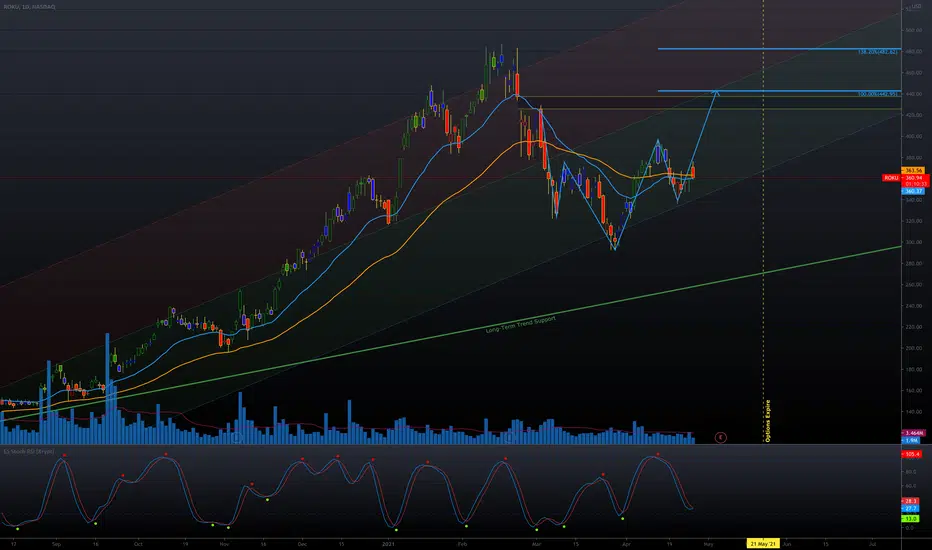The image size is (932, 550).
Task: Click the orange 363.56 price label
Action: click(x=914, y=171)
